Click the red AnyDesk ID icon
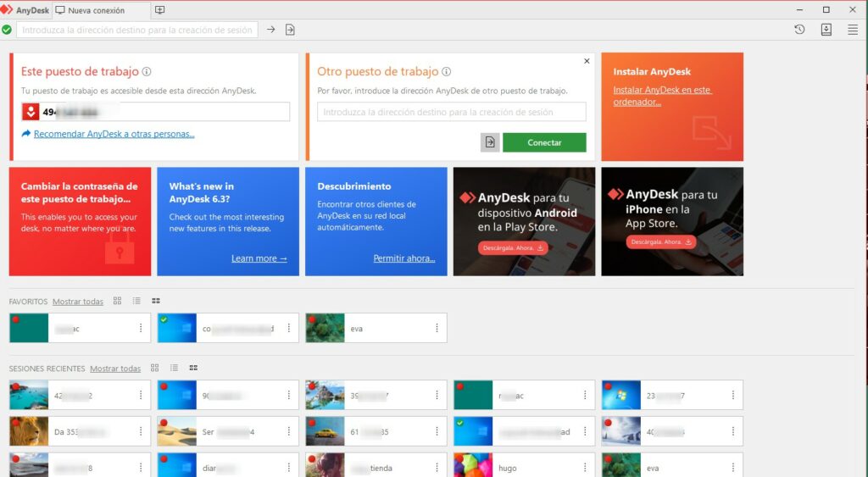Image resolution: width=868 pixels, height=477 pixels. pyautogui.click(x=31, y=112)
